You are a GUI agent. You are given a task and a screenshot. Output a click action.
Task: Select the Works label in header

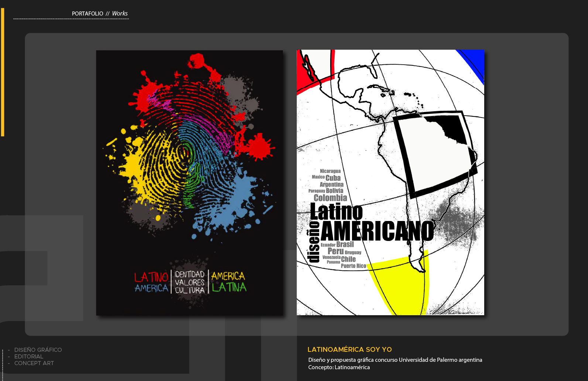pos(120,14)
